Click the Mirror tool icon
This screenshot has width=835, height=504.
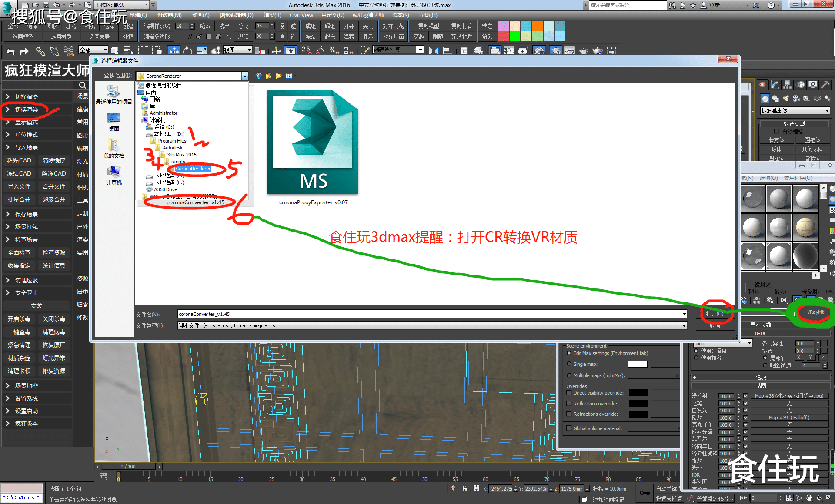(434, 51)
